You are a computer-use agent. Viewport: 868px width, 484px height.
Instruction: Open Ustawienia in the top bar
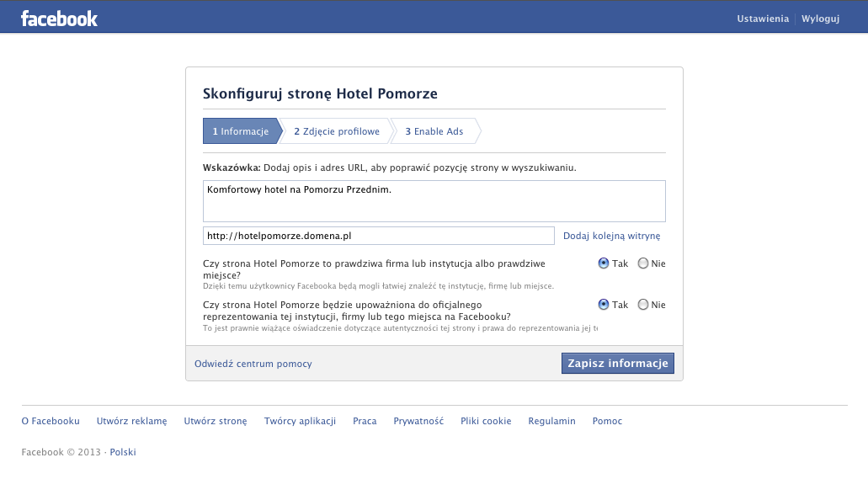(762, 19)
